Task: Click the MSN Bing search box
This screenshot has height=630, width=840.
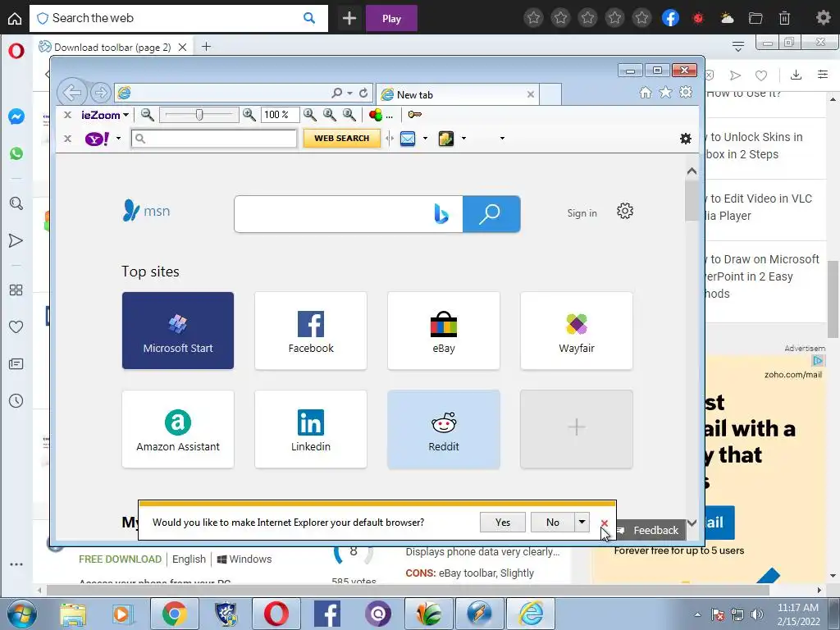Action: click(x=348, y=214)
